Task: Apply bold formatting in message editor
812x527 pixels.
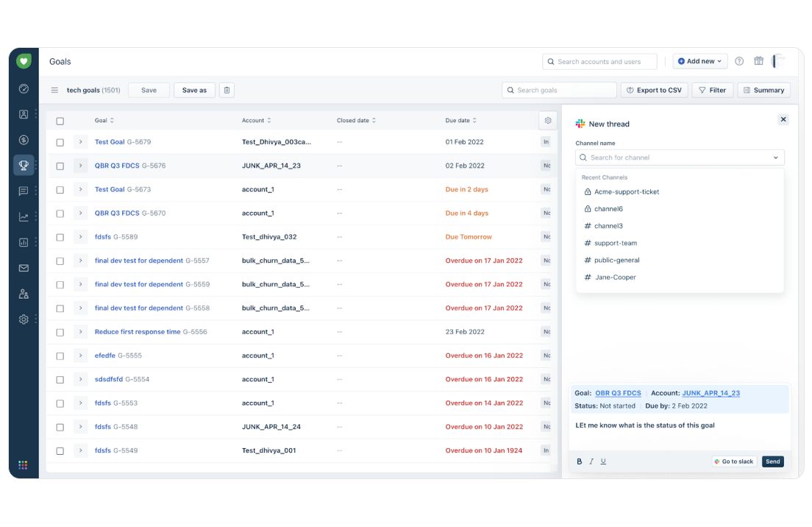Action: point(579,461)
